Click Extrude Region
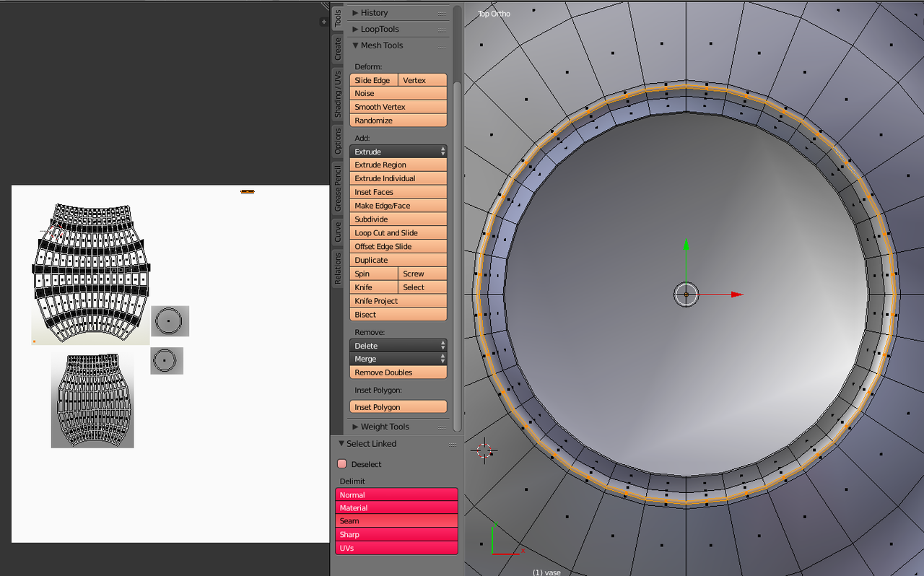This screenshot has width=924, height=576. [398, 165]
